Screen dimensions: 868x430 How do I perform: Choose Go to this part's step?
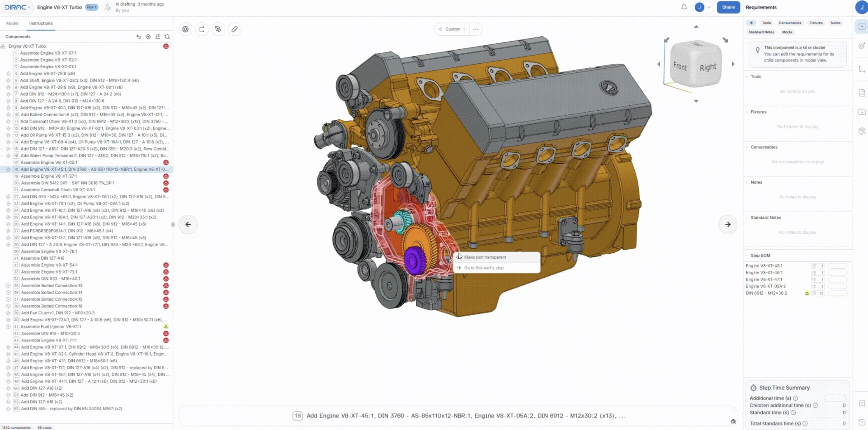(x=497, y=268)
